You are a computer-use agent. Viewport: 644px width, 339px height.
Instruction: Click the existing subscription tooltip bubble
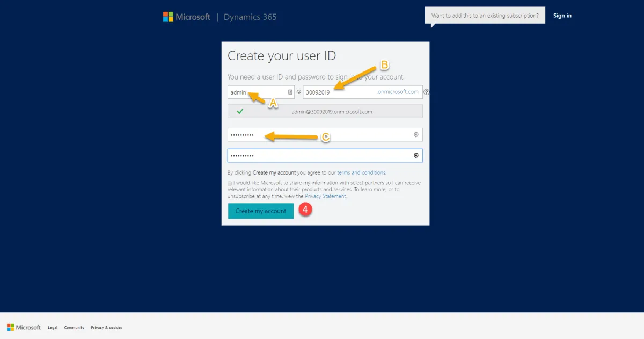click(485, 16)
